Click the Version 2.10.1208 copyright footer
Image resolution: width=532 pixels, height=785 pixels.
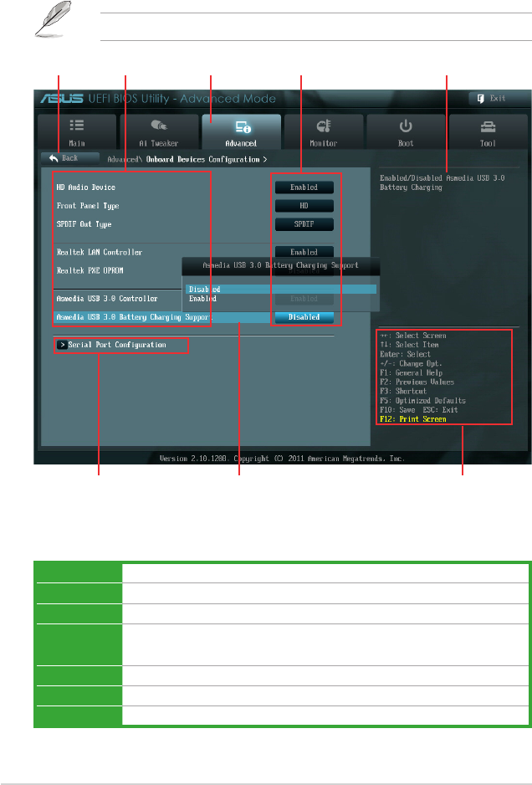pyautogui.click(x=282, y=458)
